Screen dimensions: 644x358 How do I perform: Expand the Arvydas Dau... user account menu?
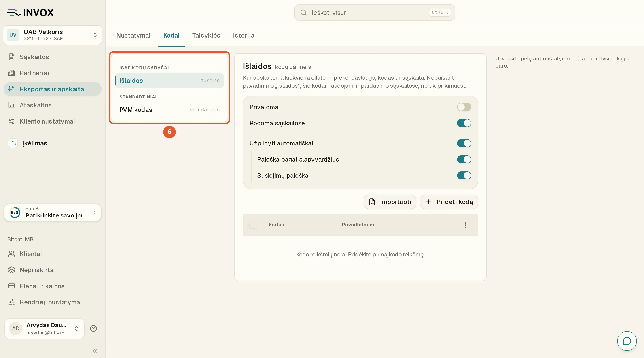(x=44, y=328)
